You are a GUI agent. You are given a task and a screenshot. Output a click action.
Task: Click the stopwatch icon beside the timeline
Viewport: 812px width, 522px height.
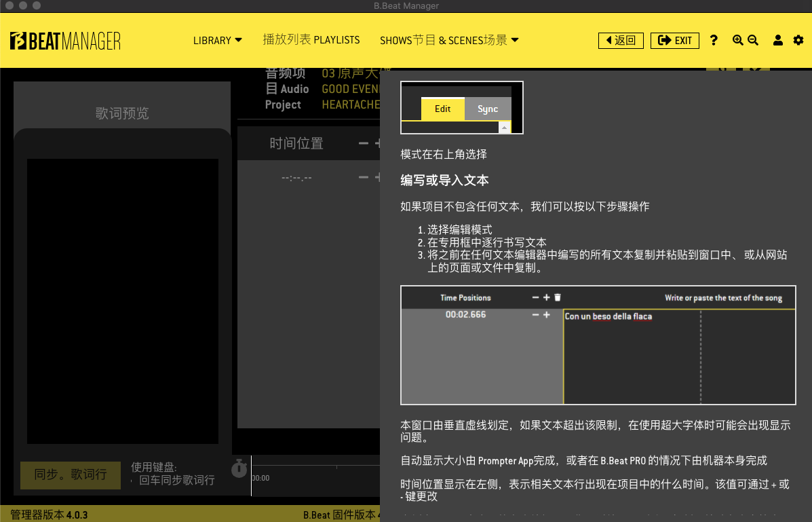pyautogui.click(x=239, y=468)
